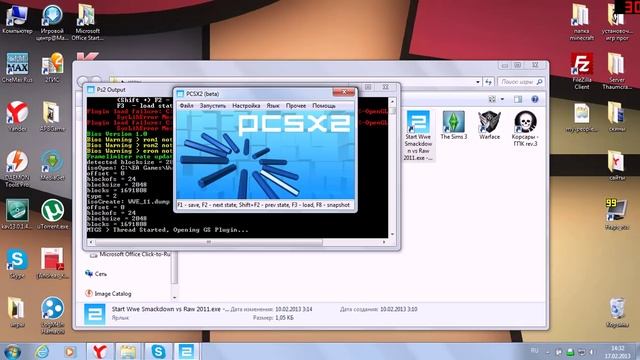Click the Explorer refresh button
The height and width of the screenshot is (360, 640).
pos(489,82)
